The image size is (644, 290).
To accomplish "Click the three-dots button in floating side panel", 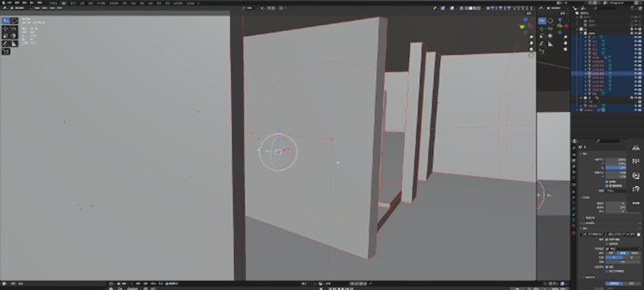I will (636, 202).
